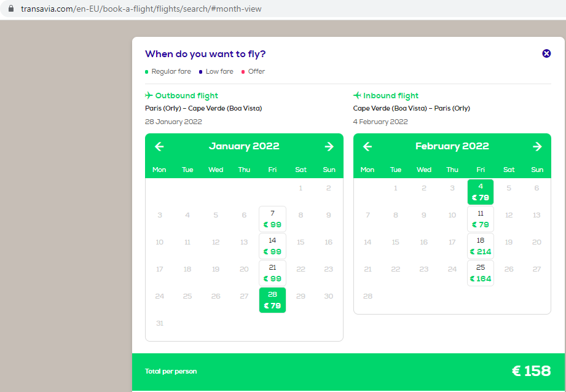Viewport: 566px width, 392px height.
Task: Click the 'Inbound flight' heading
Action: (x=391, y=96)
